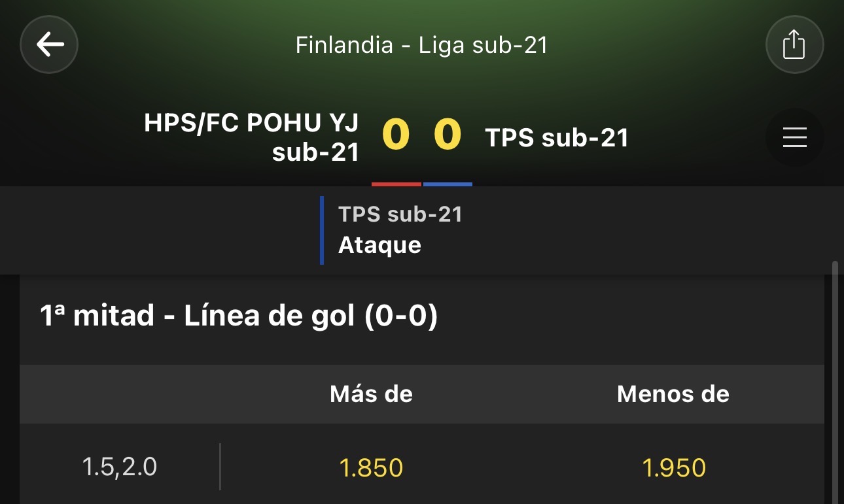
Task: Click the red home team indicator bar
Action: click(x=396, y=184)
